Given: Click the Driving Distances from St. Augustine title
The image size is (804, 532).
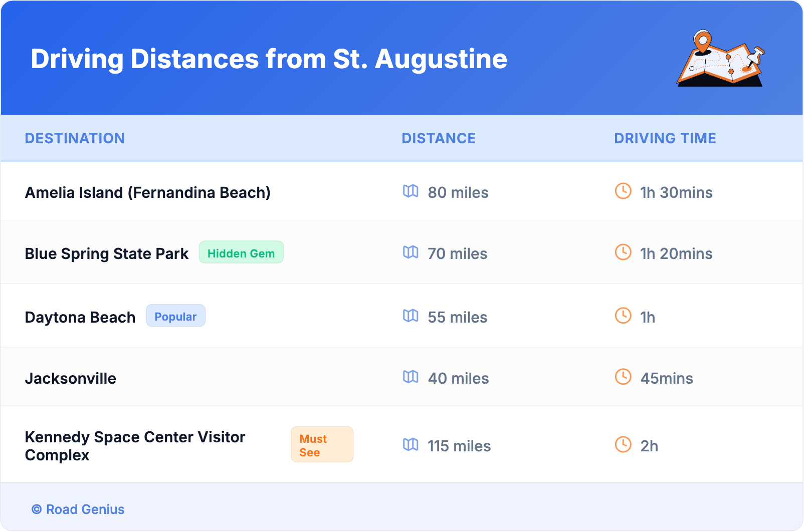Looking at the screenshot, I should (269, 59).
